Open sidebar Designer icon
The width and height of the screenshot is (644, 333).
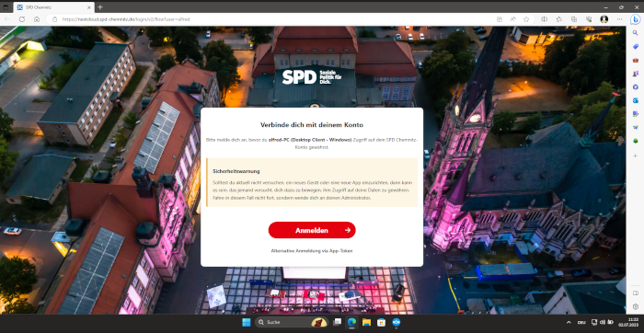tap(636, 114)
